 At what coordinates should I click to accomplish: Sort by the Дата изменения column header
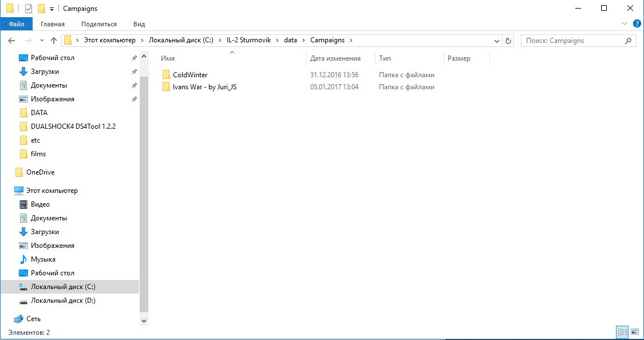335,58
